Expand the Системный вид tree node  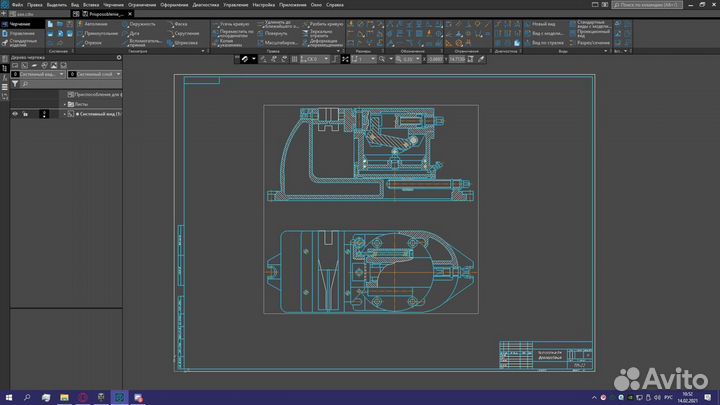(x=65, y=114)
